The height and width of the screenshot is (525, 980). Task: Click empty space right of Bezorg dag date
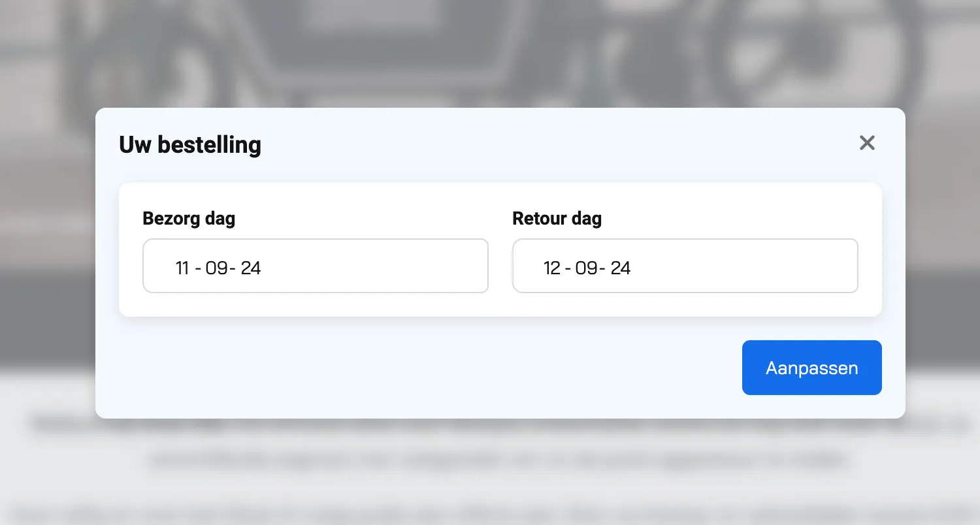tap(392, 266)
